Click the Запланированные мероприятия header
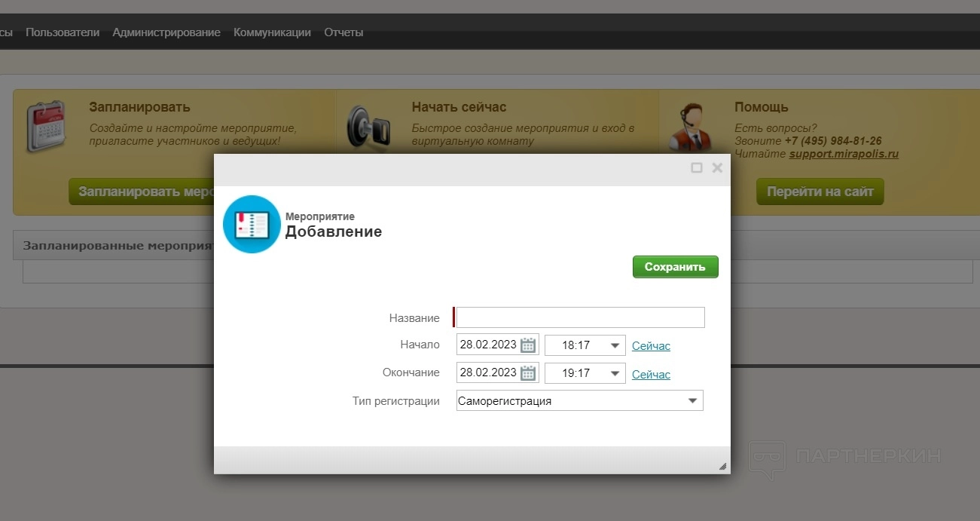 [x=118, y=246]
